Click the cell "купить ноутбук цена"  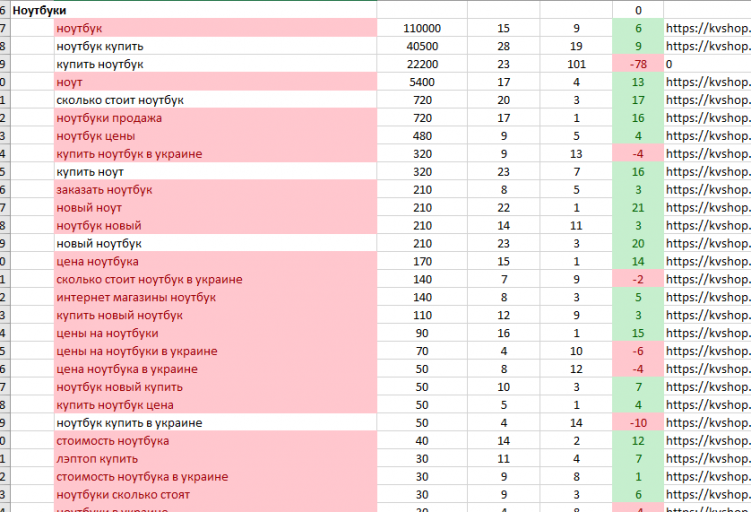point(216,405)
